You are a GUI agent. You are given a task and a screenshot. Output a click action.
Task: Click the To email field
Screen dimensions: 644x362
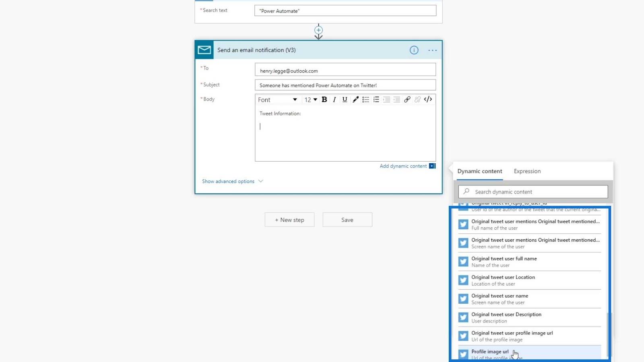pos(345,70)
